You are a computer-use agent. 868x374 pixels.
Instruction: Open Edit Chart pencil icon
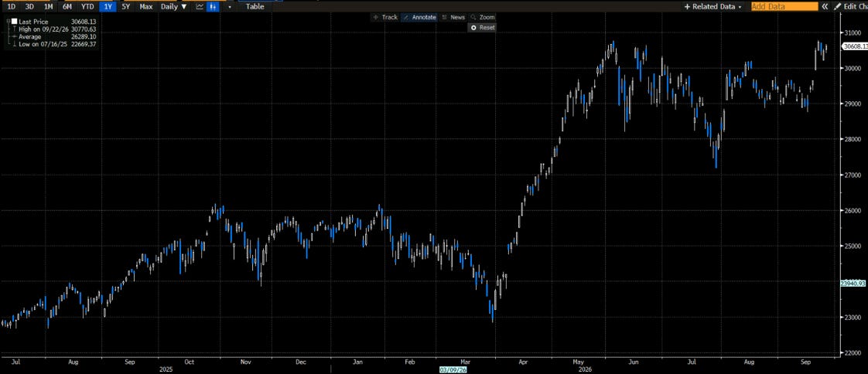pos(838,7)
